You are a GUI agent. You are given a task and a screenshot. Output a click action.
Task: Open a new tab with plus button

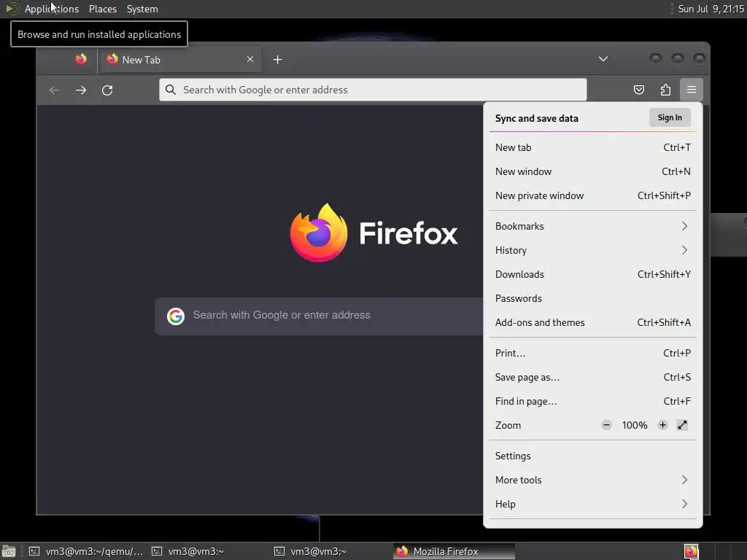278,60
